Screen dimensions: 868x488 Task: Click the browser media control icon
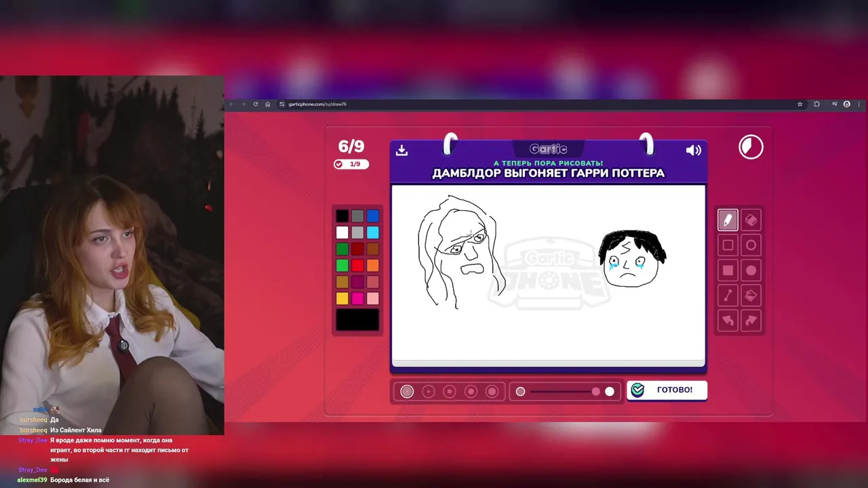(835, 104)
